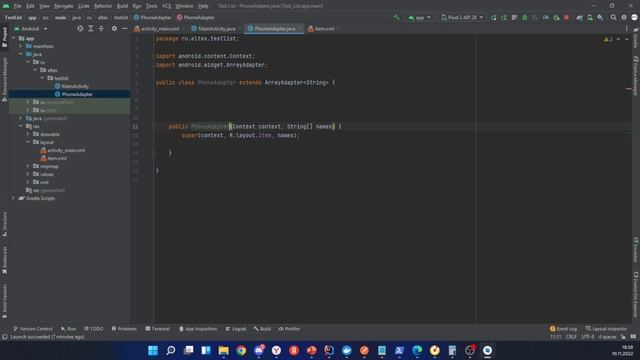Open the Terminal tool window
The height and width of the screenshot is (360, 640).
pyautogui.click(x=158, y=329)
